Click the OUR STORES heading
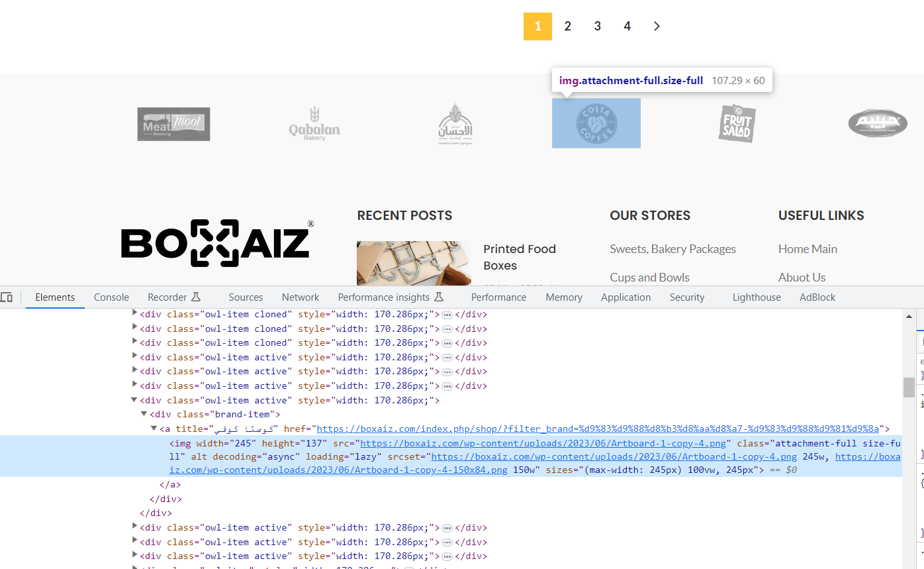 [650, 215]
